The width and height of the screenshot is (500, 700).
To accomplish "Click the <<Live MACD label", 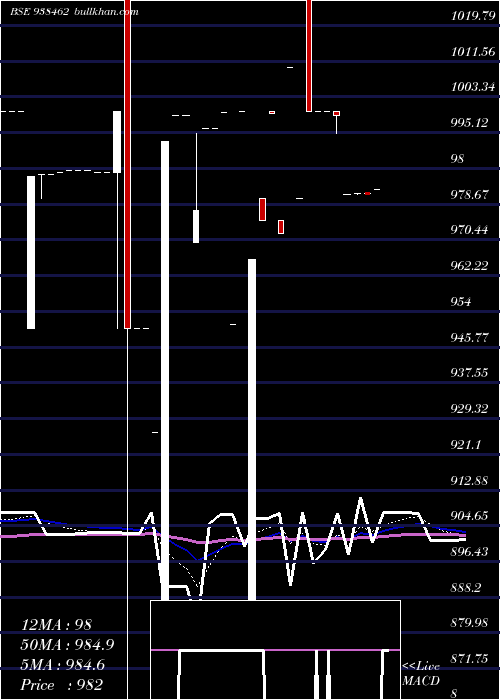I will click(421, 673).
